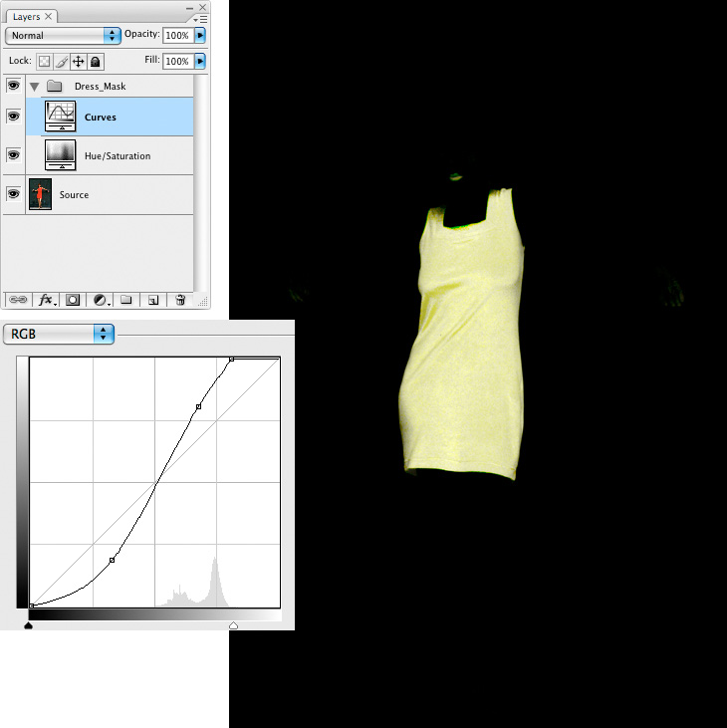The height and width of the screenshot is (728, 727).
Task: Collapse the Dress_Mask group
Action: (x=34, y=87)
